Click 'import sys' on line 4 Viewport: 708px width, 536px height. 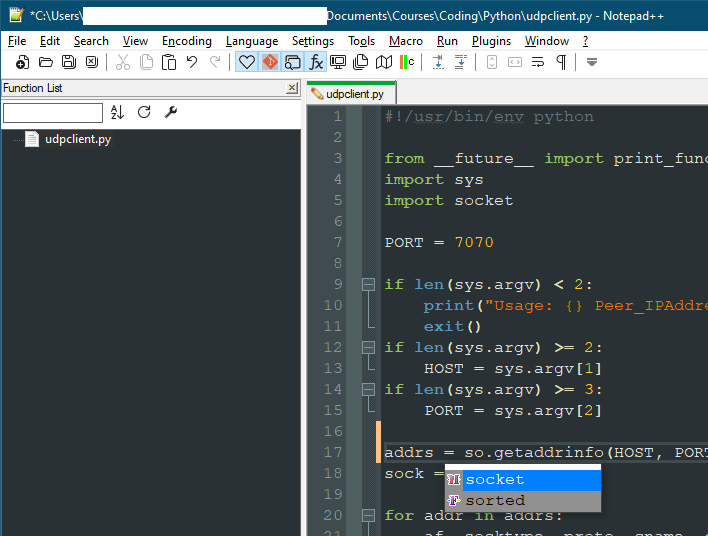click(x=434, y=180)
